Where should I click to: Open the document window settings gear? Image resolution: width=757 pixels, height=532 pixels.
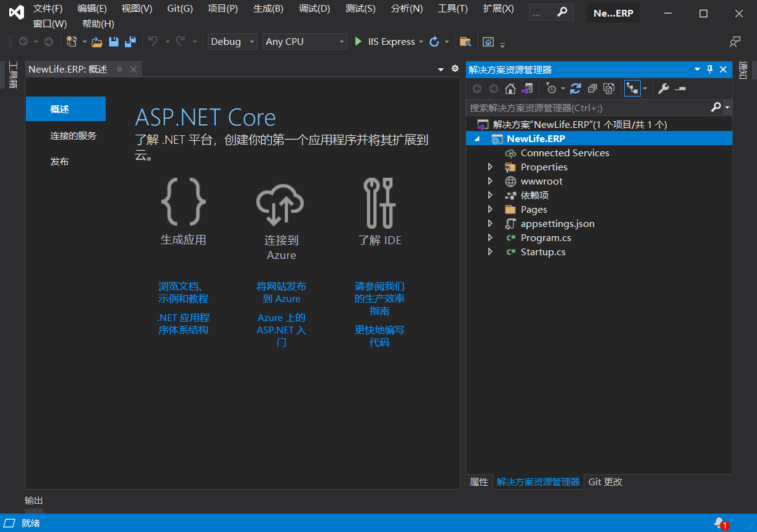point(455,69)
